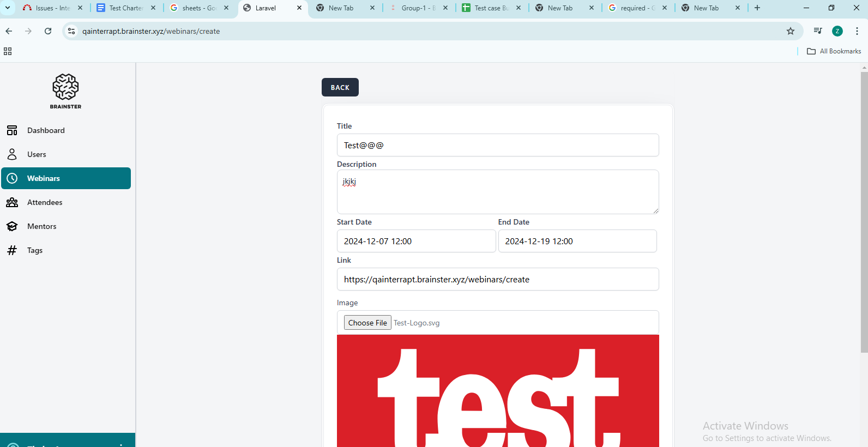This screenshot has height=447, width=868.
Task: Open the browser apps grid icon
Action: 8,51
